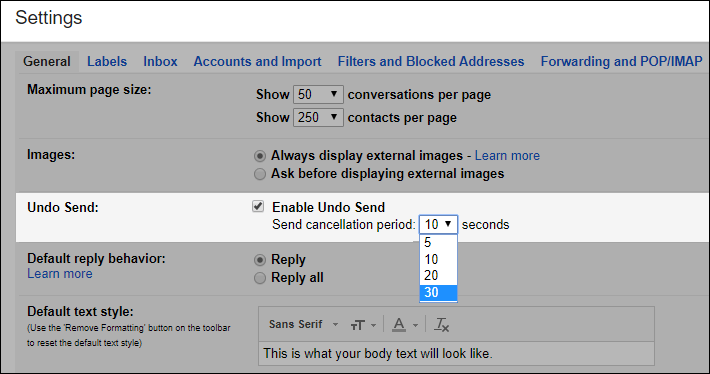Click the body text preview sample box

(456, 353)
